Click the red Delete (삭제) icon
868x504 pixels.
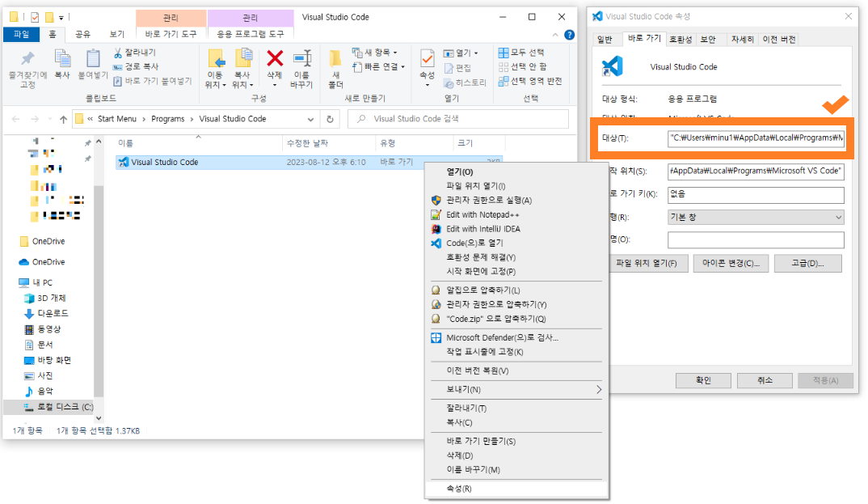click(x=275, y=57)
